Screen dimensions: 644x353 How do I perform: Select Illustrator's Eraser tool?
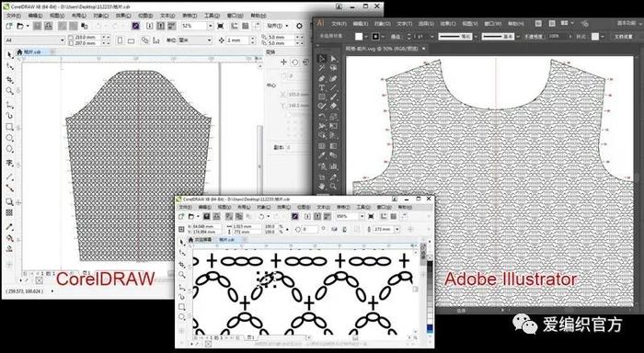coord(333,107)
